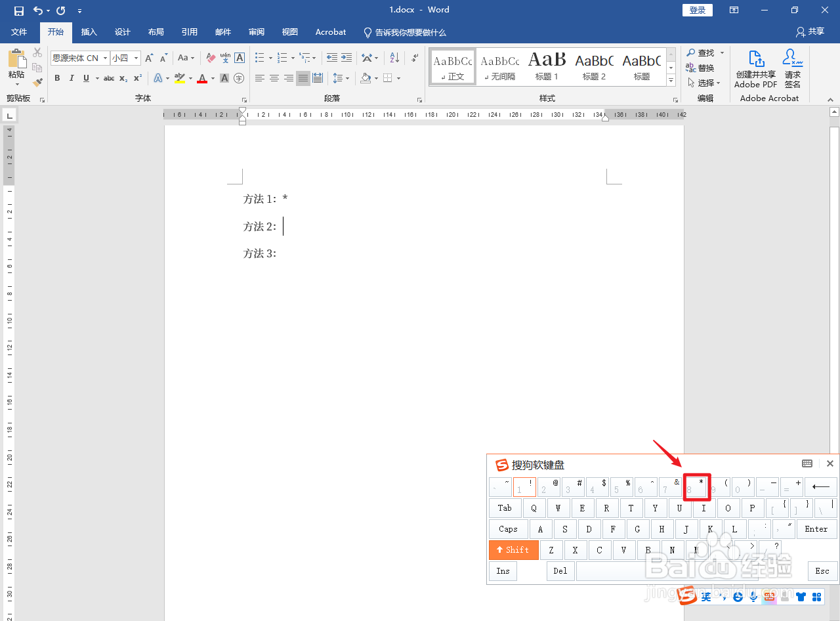Screen dimensions: 840x621
Task: Sort text with A-Z sort icon
Action: point(394,58)
